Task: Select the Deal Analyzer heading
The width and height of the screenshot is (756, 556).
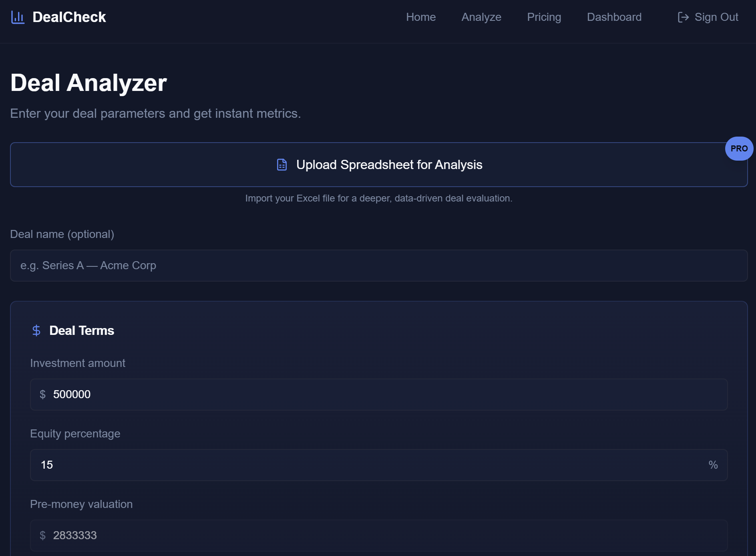Action: [88, 82]
